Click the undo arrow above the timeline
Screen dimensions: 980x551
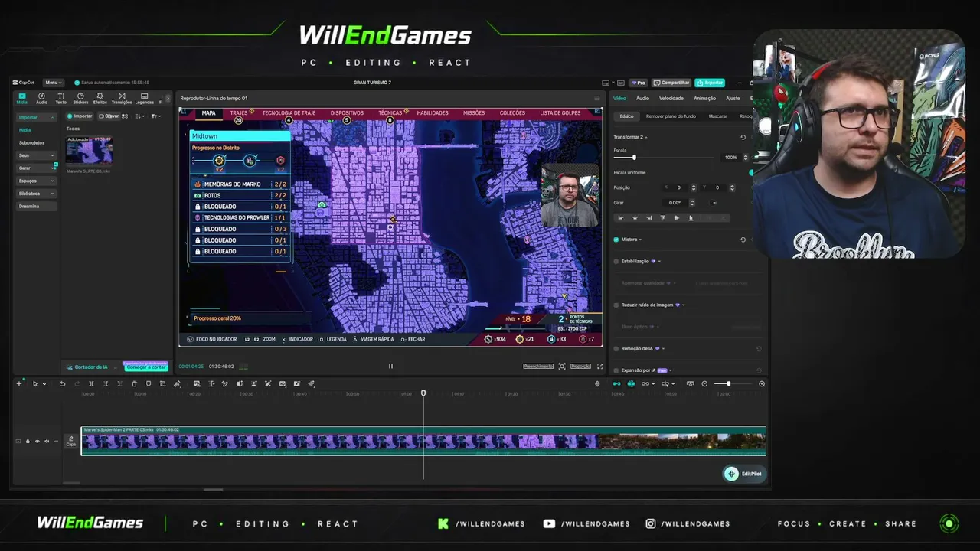tap(63, 384)
